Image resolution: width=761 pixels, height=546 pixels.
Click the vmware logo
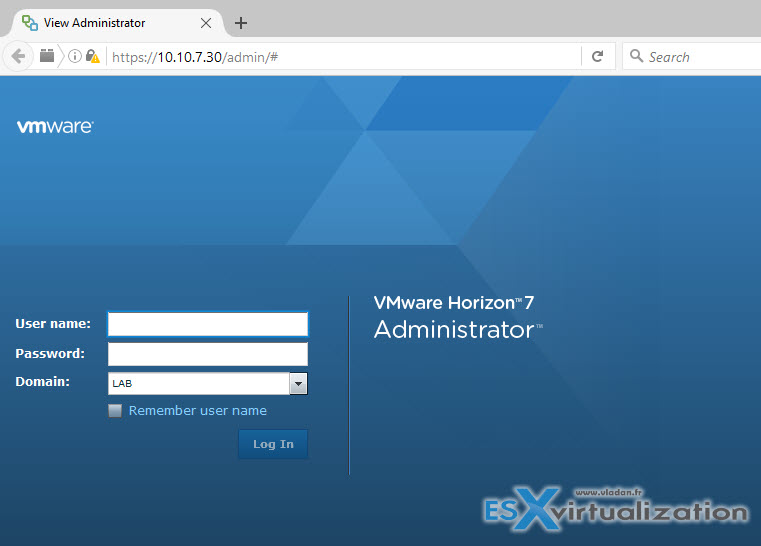(55, 127)
